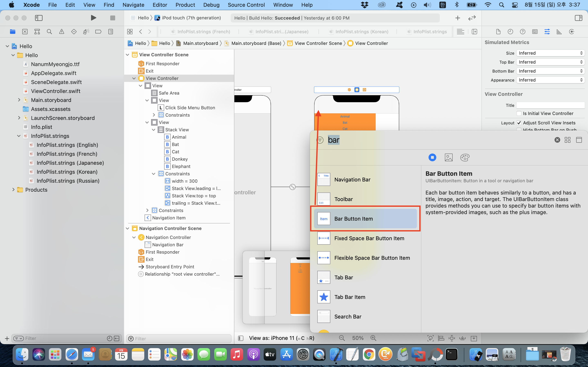Open the Editor menu
Viewport: 588px width, 367px height.
tap(160, 5)
